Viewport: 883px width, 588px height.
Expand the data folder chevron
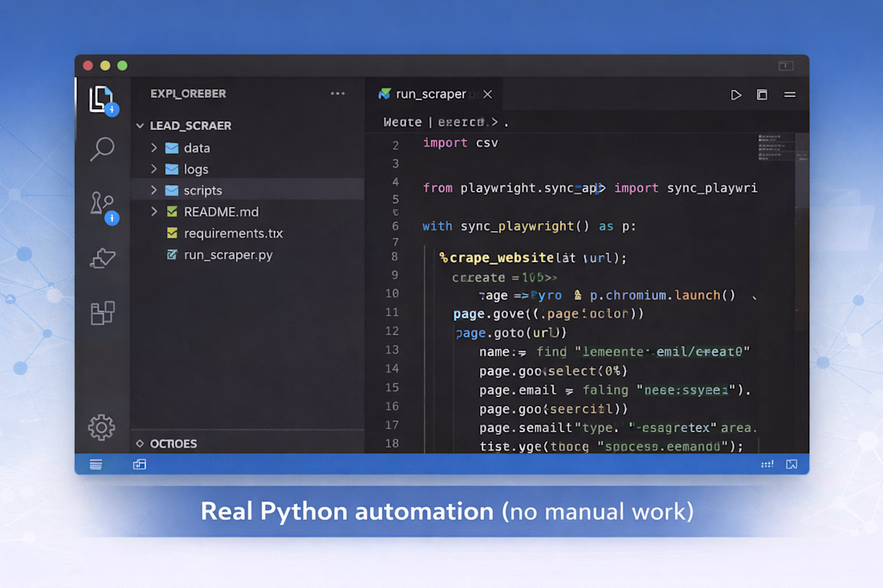pos(154,148)
